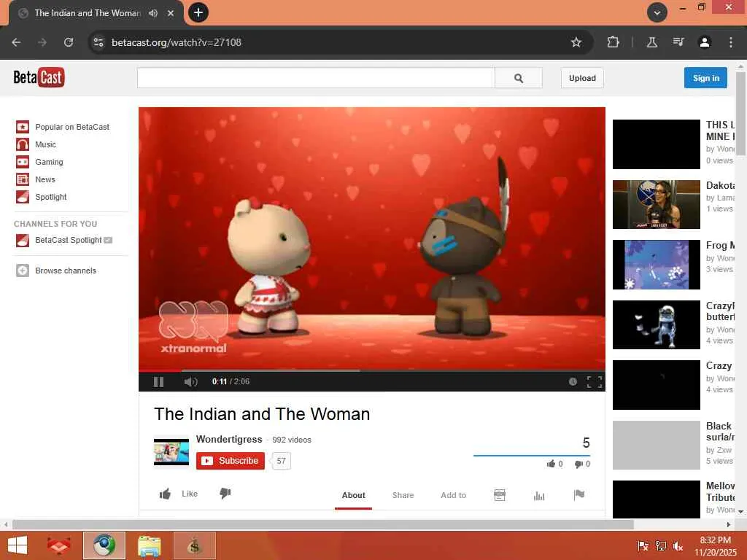Open a new browser tab

198,12
